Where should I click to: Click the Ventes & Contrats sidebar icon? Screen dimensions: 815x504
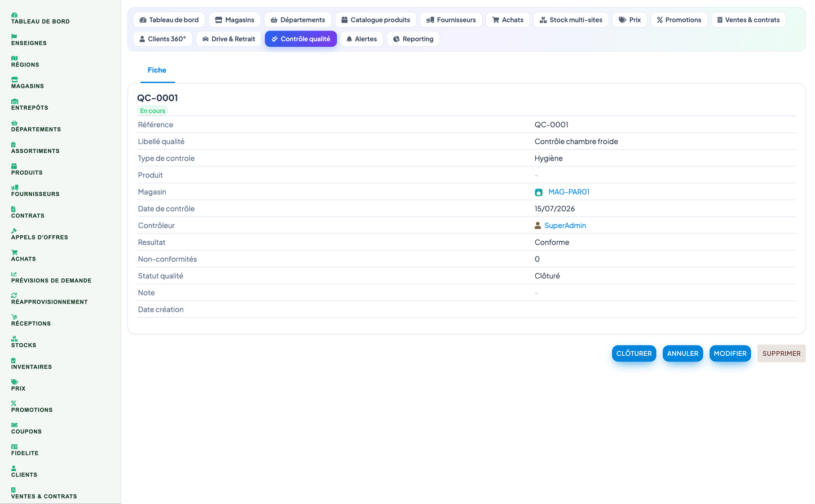point(14,490)
